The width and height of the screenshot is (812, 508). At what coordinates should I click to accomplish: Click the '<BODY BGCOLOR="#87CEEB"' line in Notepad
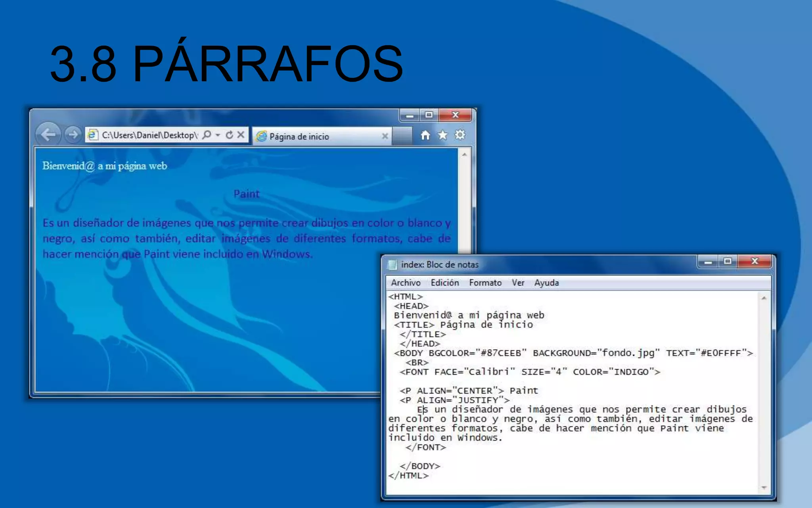point(573,353)
